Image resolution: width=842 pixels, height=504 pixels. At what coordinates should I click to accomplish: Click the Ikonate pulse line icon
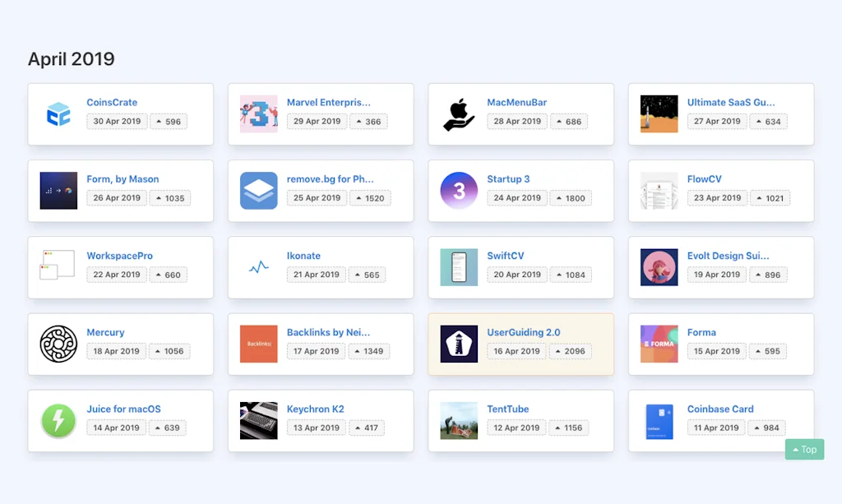[x=259, y=267]
